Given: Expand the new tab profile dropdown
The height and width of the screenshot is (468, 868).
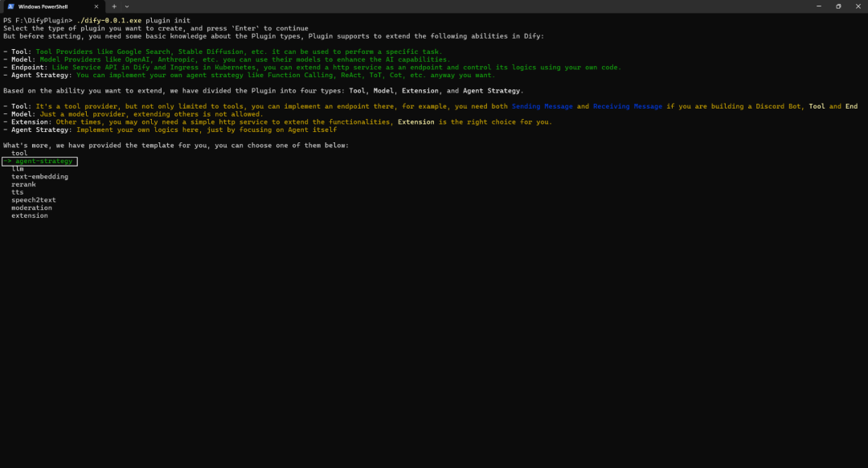Looking at the screenshot, I should 127,6.
